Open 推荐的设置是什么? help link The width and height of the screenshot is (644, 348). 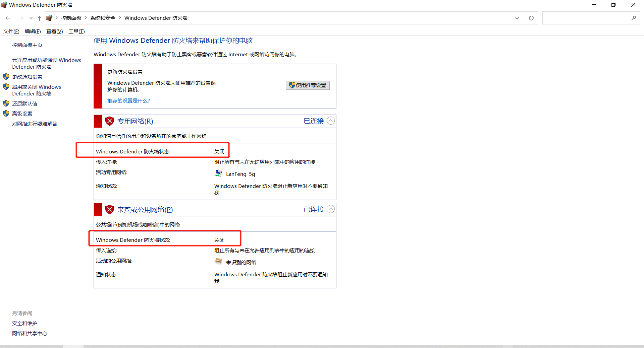pyautogui.click(x=129, y=101)
